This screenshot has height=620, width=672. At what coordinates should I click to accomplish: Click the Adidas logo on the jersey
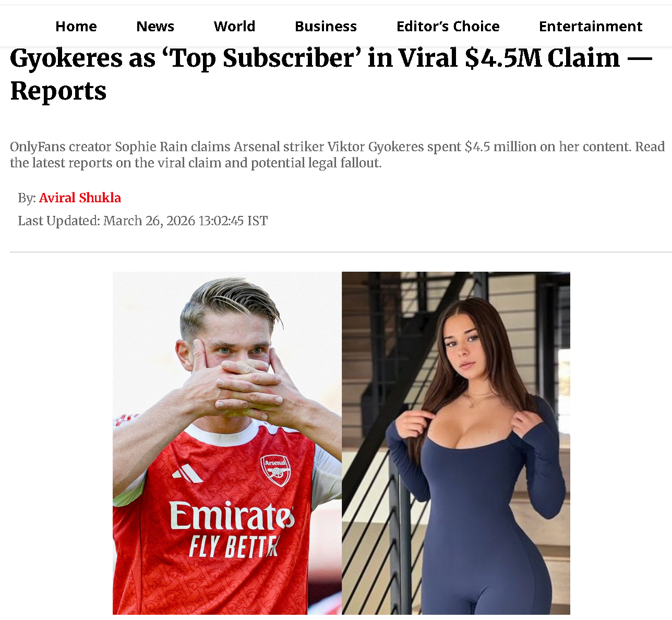click(187, 474)
